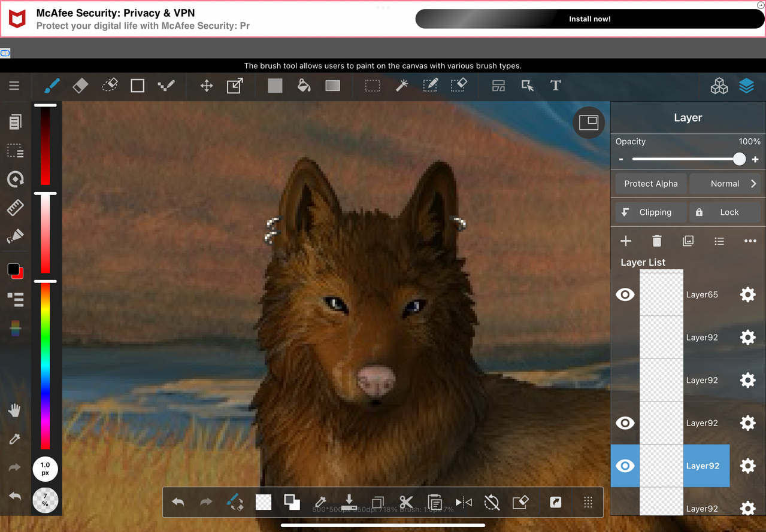Toggle the Layers panel icon

tap(746, 86)
